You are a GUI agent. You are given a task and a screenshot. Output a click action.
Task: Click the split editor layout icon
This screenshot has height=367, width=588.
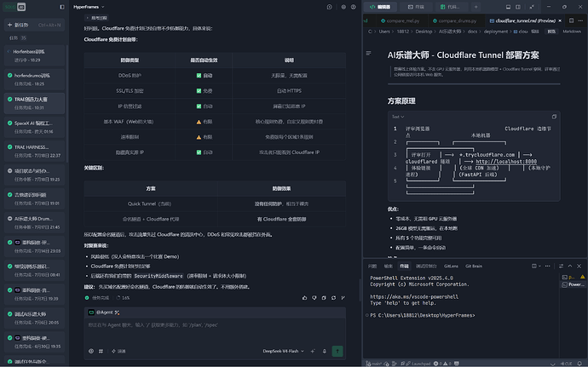(x=571, y=20)
